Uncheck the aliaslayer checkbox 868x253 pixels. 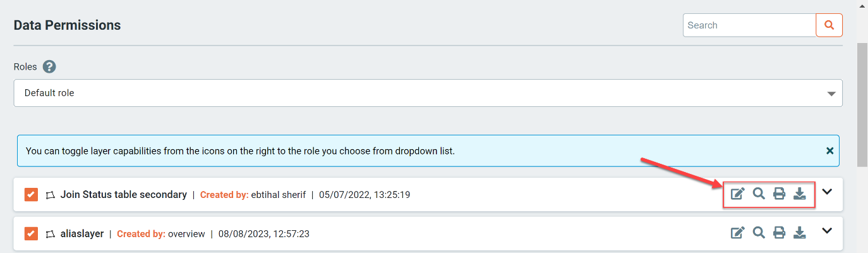pos(32,234)
